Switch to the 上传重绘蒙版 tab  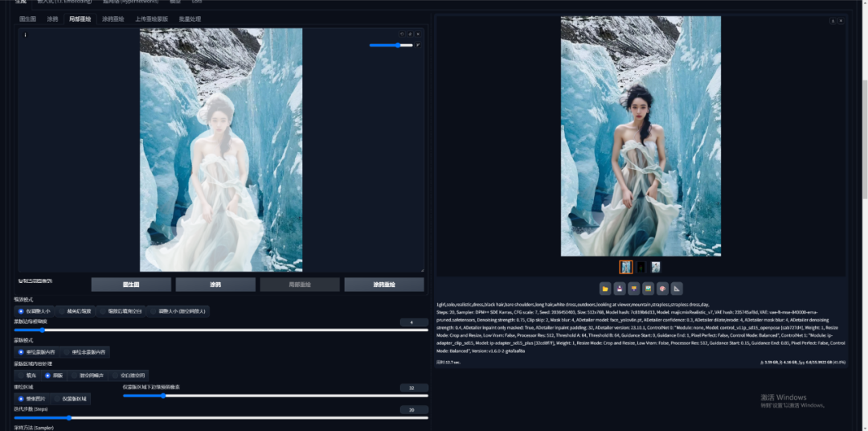152,18
